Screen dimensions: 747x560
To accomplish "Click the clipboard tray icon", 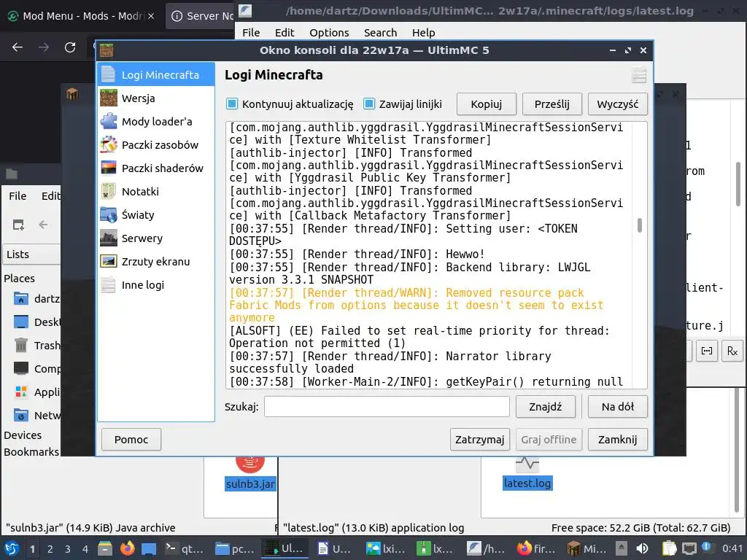I will [669, 548].
